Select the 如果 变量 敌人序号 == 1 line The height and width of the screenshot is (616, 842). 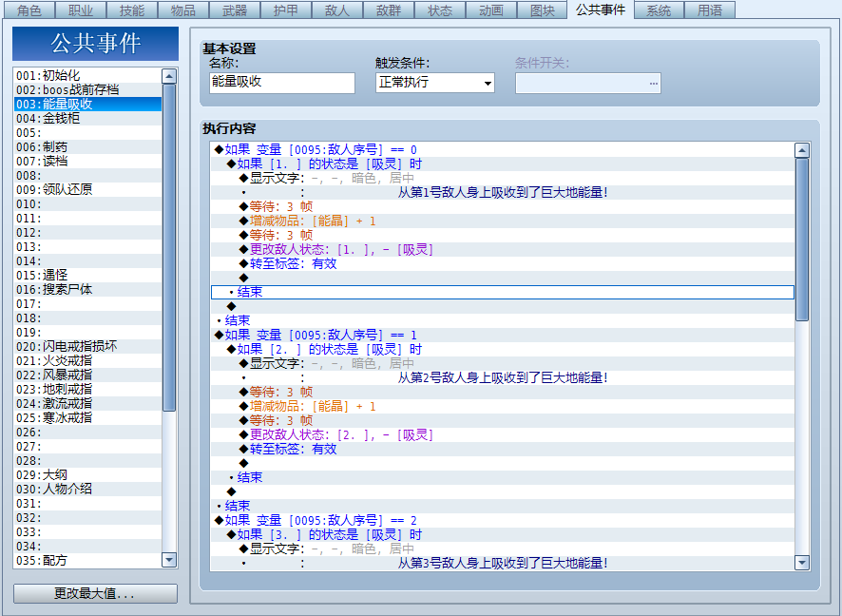click(x=503, y=336)
